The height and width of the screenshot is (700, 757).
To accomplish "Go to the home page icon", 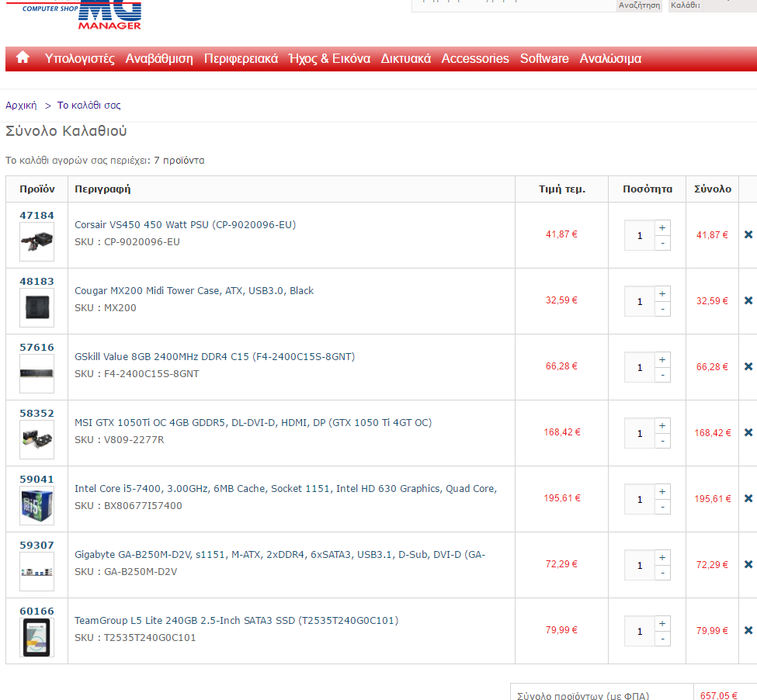I will (x=23, y=58).
